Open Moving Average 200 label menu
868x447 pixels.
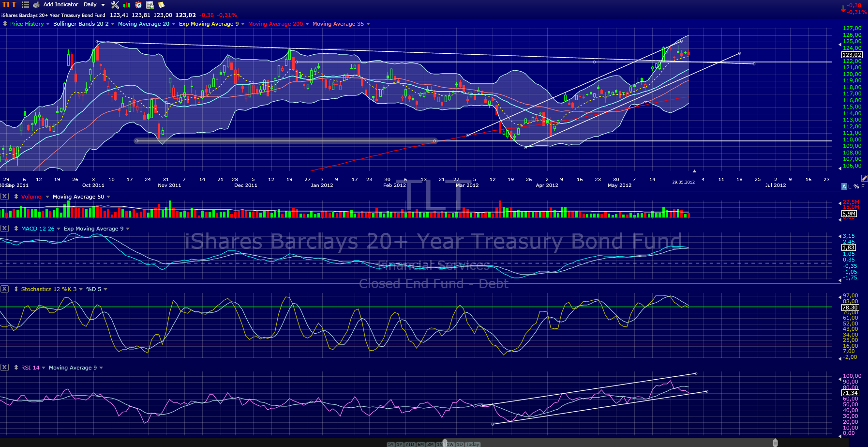[x=275, y=24]
